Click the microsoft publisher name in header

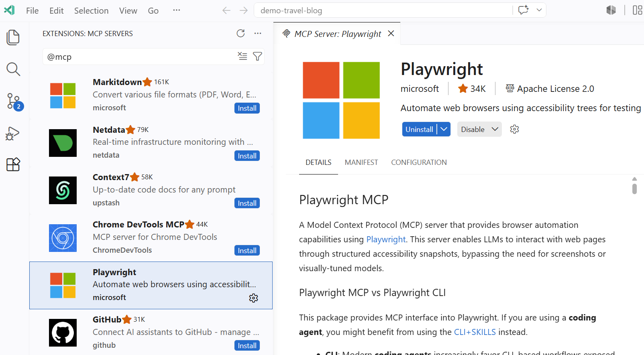tap(420, 89)
